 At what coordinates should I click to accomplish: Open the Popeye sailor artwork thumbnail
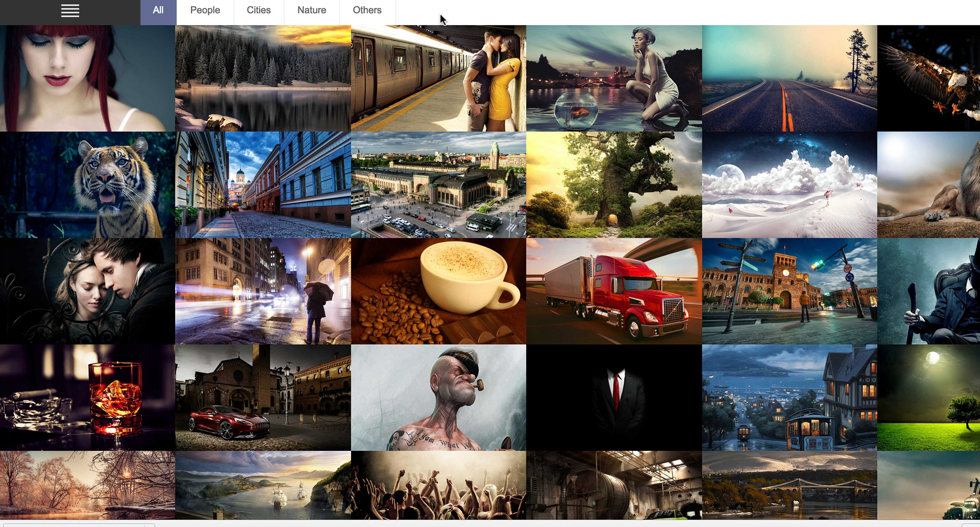tap(438, 397)
